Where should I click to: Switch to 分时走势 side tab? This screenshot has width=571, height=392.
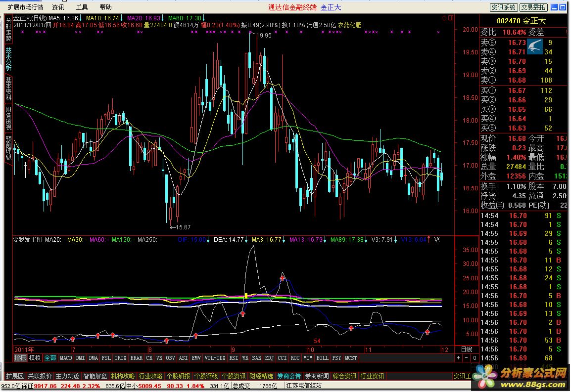[x=8, y=29]
